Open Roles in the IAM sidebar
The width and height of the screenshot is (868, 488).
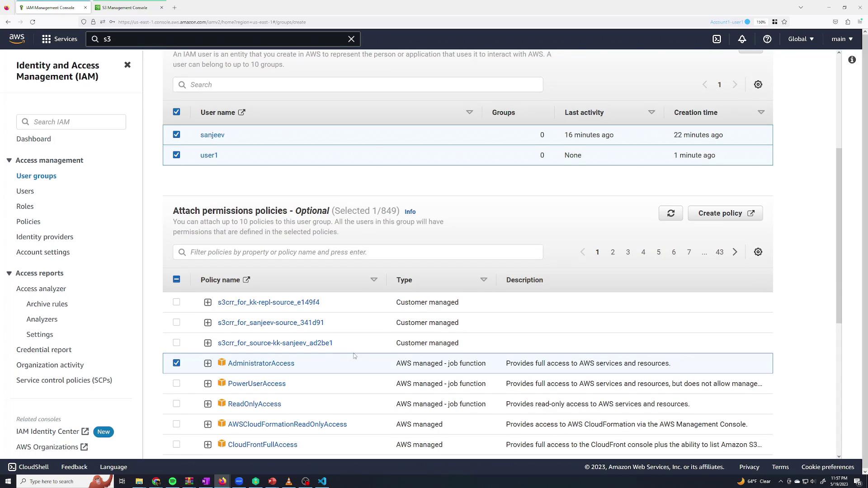coord(25,206)
